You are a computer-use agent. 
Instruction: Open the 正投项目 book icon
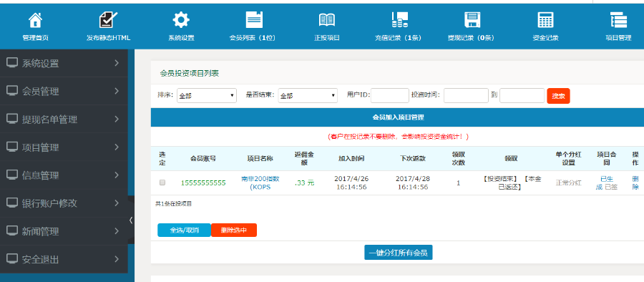point(327,20)
